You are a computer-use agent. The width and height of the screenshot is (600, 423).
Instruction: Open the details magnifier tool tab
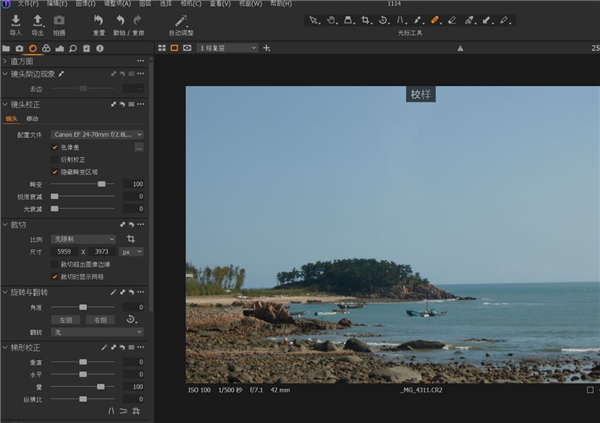(x=73, y=48)
